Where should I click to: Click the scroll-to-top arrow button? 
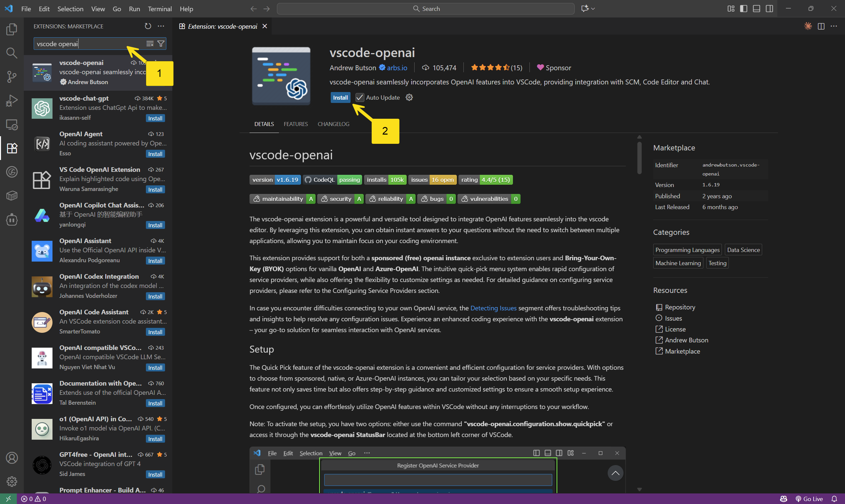(x=615, y=473)
